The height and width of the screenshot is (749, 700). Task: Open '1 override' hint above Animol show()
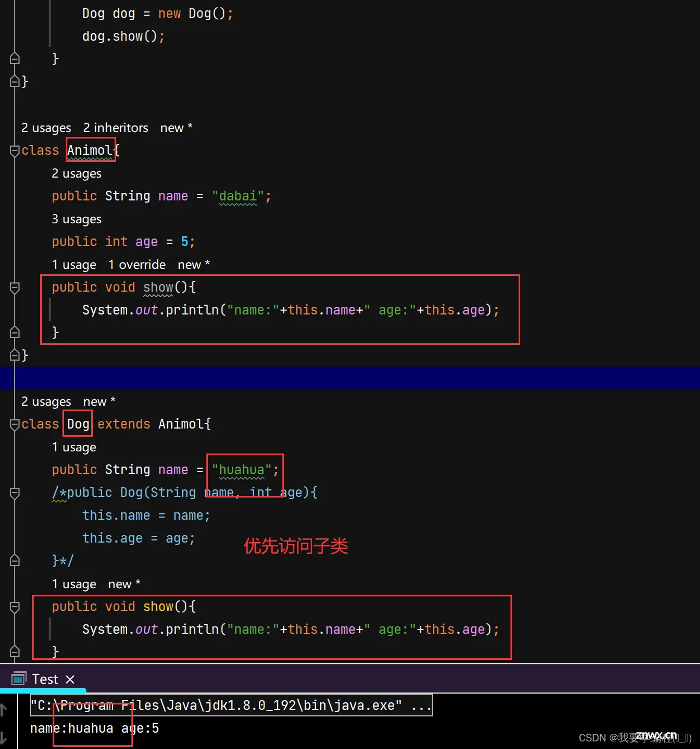137,265
